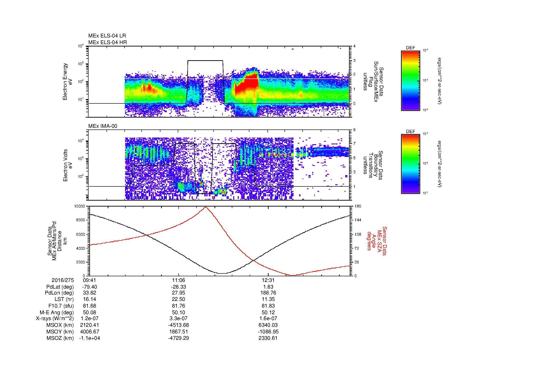Click the 12:31 time tick label

268,280
